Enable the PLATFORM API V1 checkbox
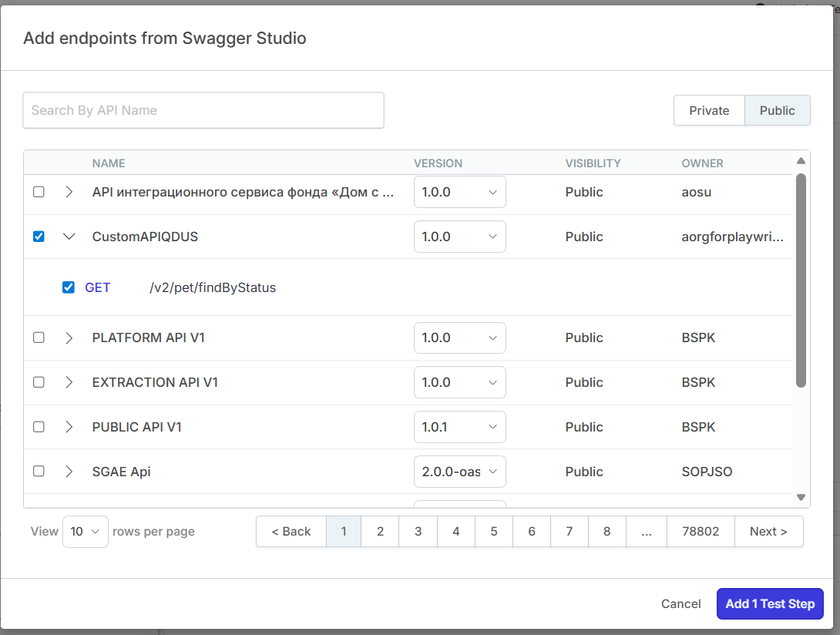The image size is (840, 635). pos(39,338)
